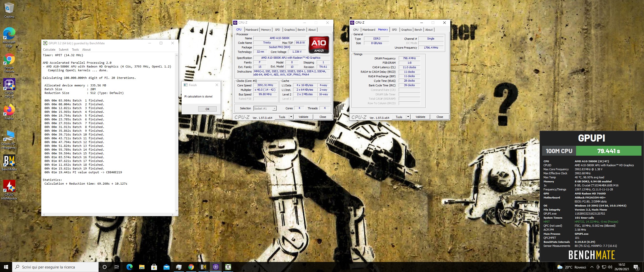Open Calculate menu in GPUPI
The width and height of the screenshot is (644, 272).
tap(49, 50)
